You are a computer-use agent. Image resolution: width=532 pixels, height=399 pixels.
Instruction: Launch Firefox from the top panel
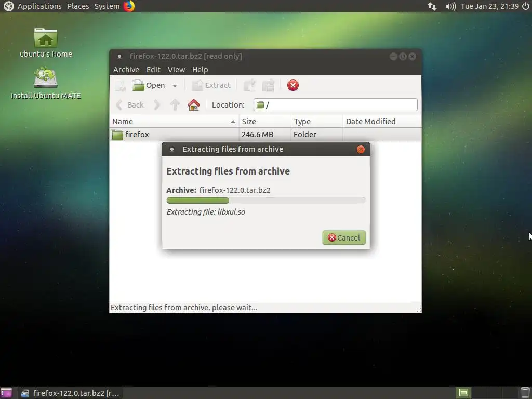click(129, 6)
